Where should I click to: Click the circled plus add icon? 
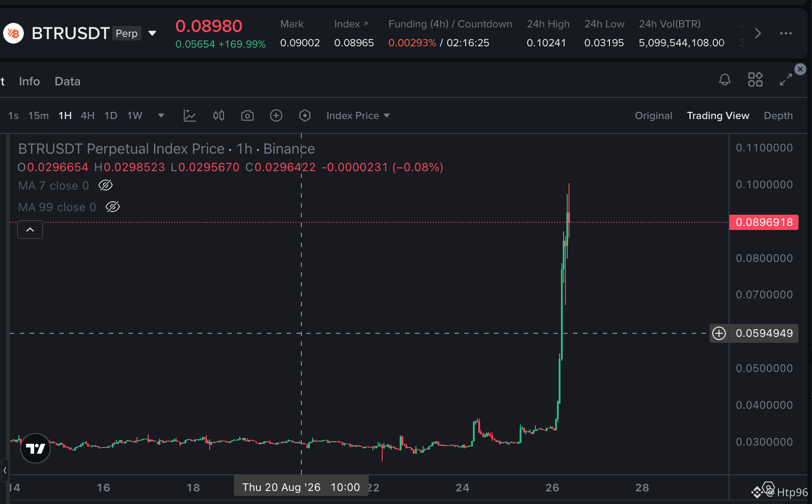[x=276, y=115]
